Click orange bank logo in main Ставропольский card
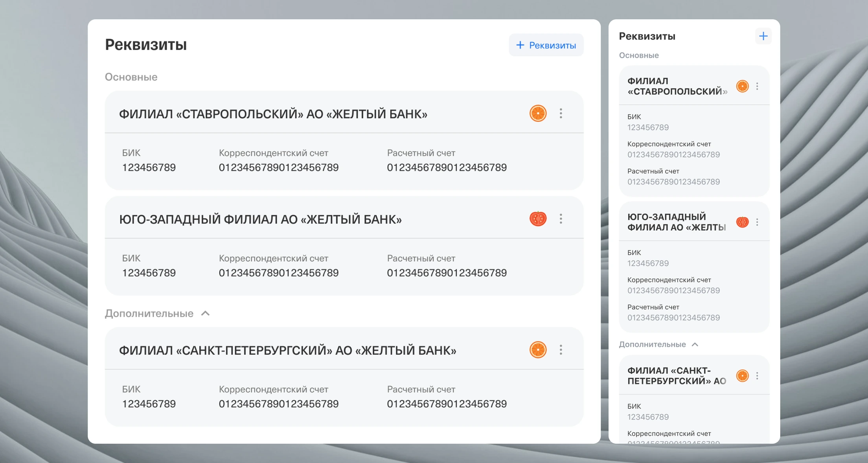The height and width of the screenshot is (463, 868). click(538, 114)
